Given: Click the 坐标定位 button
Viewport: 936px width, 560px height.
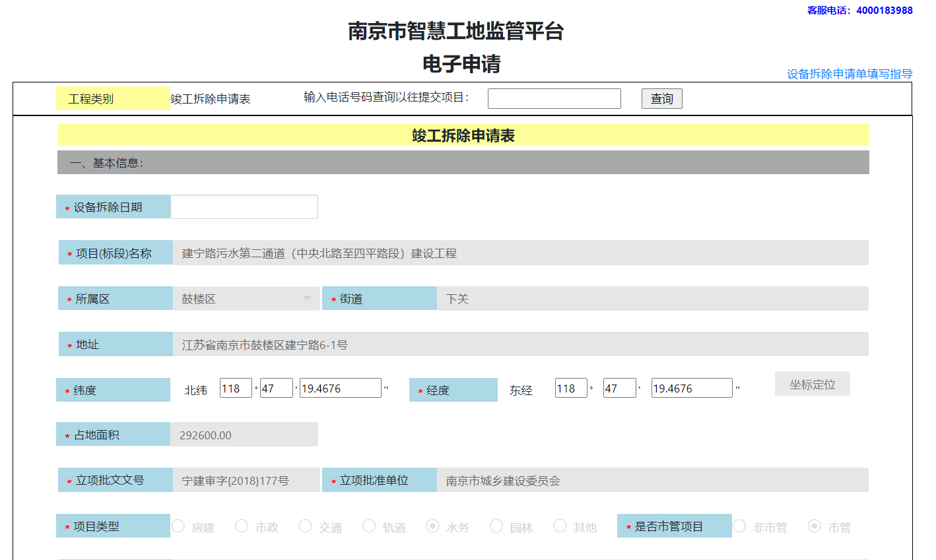Looking at the screenshot, I should (813, 384).
